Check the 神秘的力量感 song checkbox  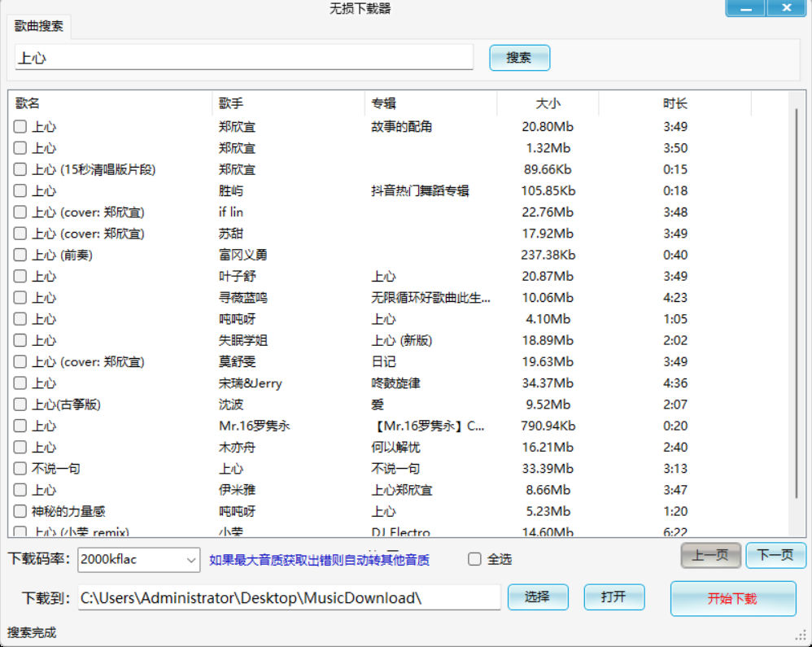(x=20, y=511)
